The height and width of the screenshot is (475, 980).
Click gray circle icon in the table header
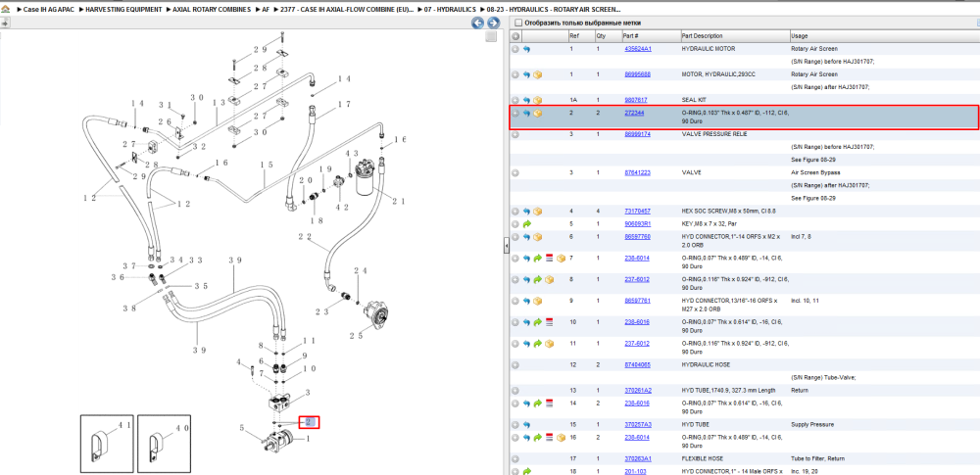(515, 36)
